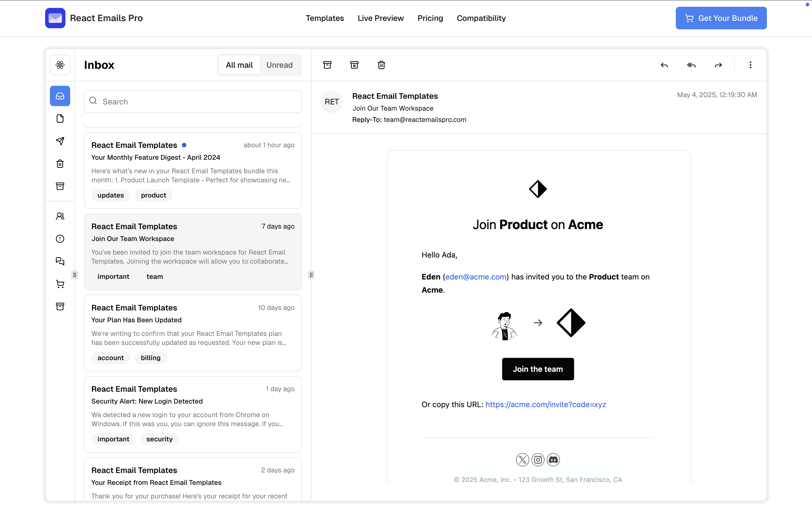Click the May 4, 2025 timestamp
This screenshot has width=812, height=508.
[717, 95]
